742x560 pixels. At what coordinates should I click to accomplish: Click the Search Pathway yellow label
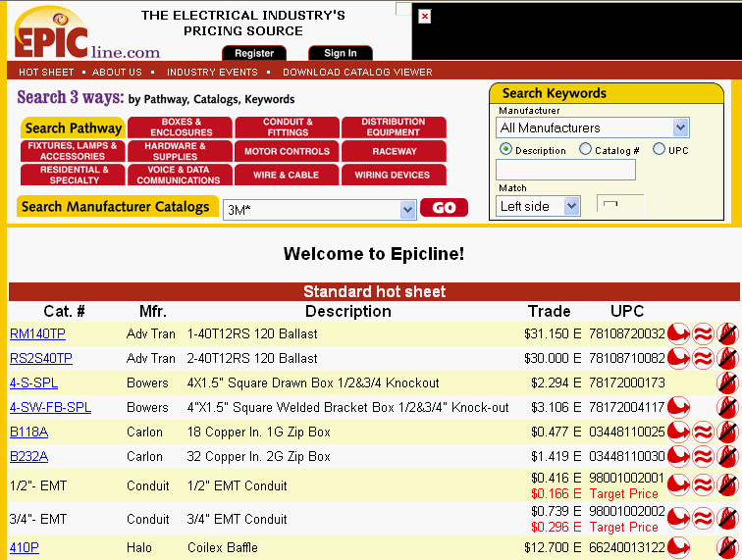73,127
